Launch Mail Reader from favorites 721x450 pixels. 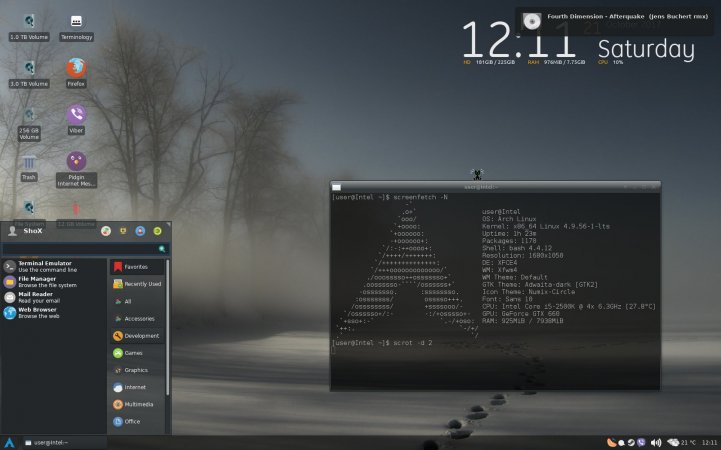(x=54, y=297)
